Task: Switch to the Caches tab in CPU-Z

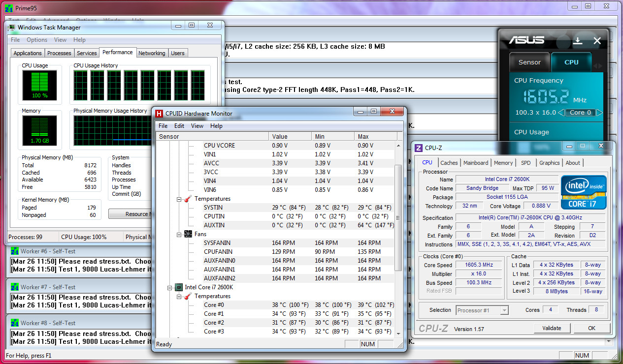Action: pyautogui.click(x=449, y=163)
